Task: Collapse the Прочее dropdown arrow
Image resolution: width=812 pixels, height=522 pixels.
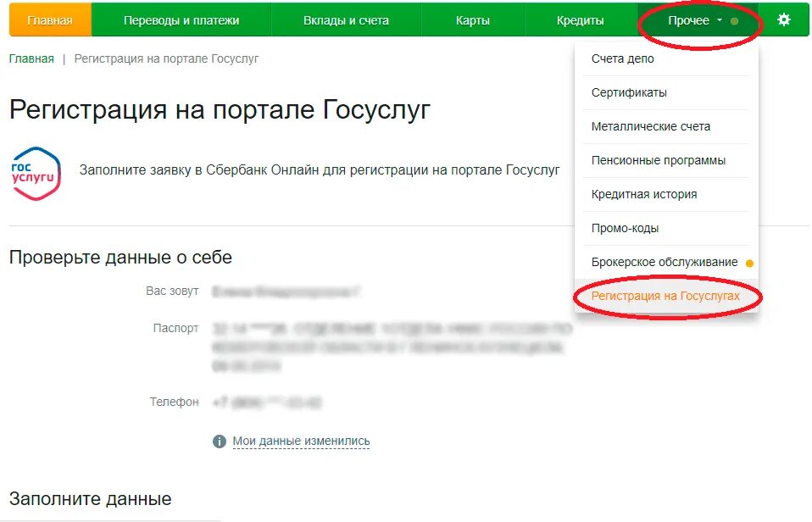Action: click(720, 20)
